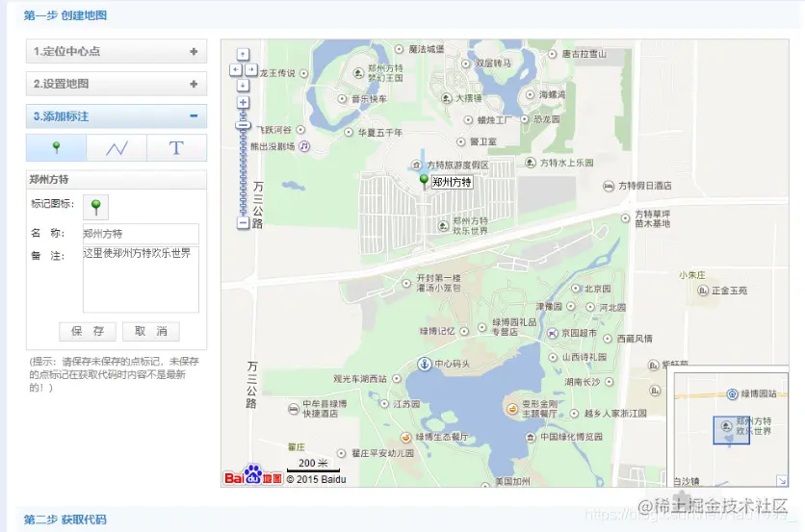This screenshot has width=805, height=532.
Task: Pan the map right with arrow control
Action: (x=251, y=70)
